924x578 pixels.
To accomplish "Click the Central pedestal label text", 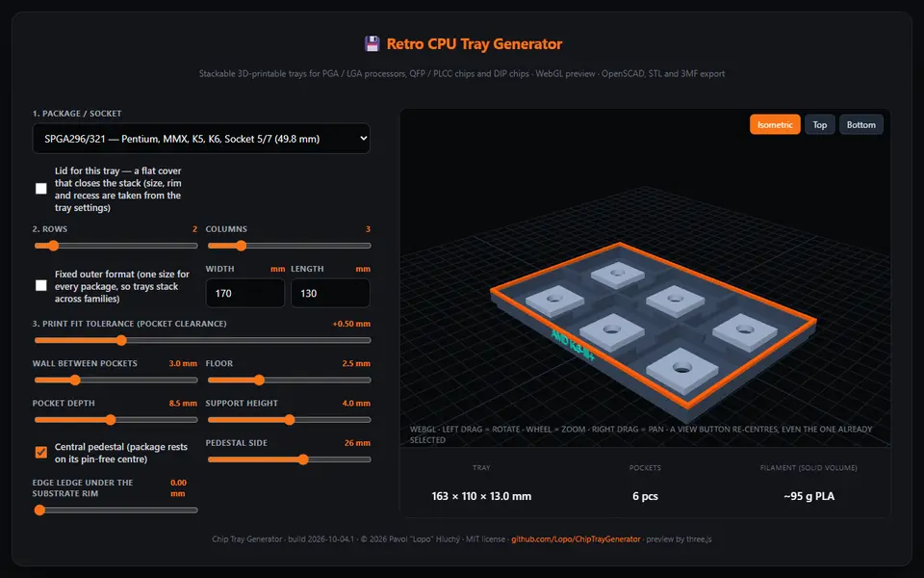I will tap(121, 453).
